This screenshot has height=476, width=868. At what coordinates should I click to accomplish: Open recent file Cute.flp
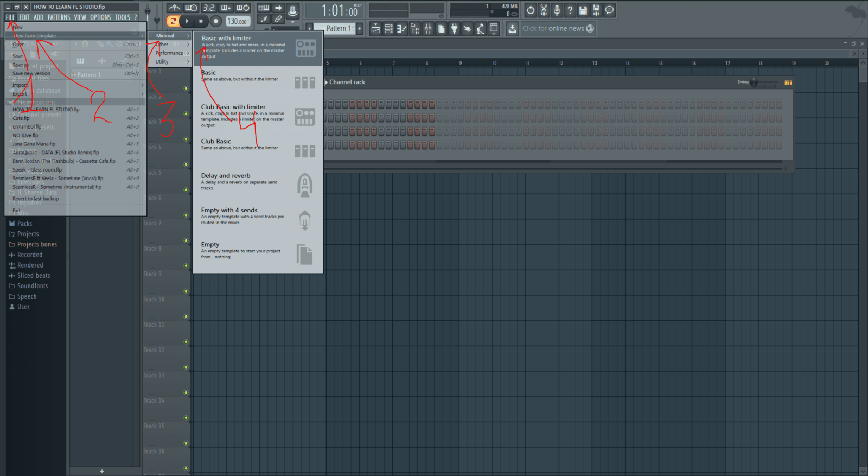pos(76,118)
